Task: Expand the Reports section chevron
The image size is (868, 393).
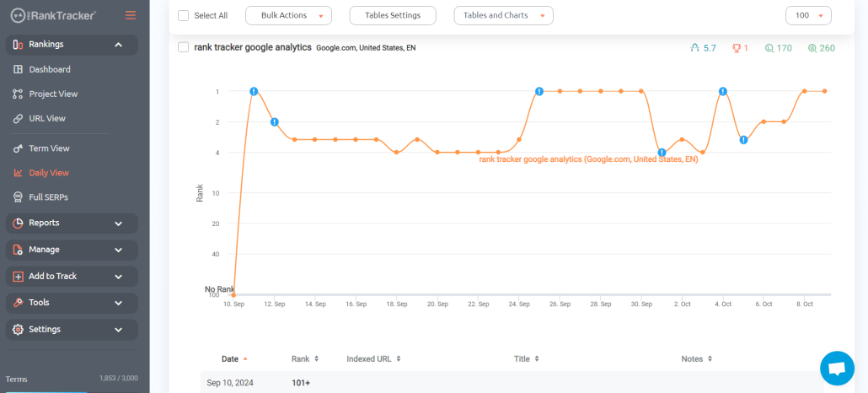Action: click(x=119, y=223)
